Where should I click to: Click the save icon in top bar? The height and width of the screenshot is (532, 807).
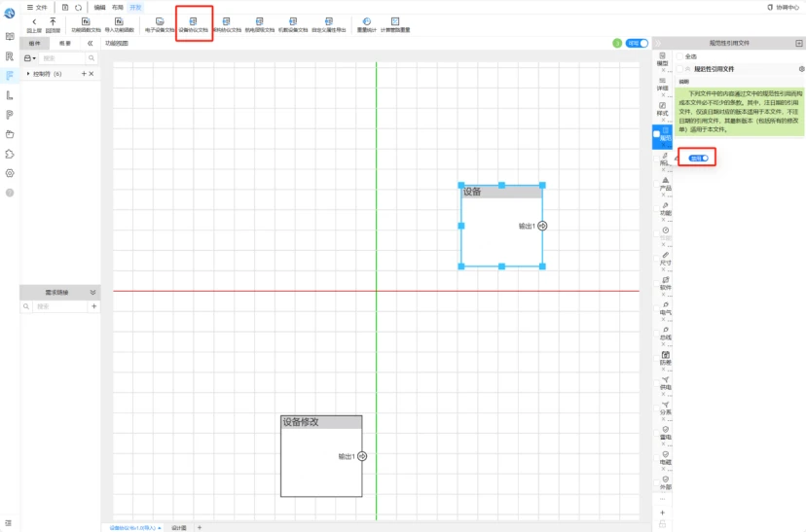coord(65,7)
